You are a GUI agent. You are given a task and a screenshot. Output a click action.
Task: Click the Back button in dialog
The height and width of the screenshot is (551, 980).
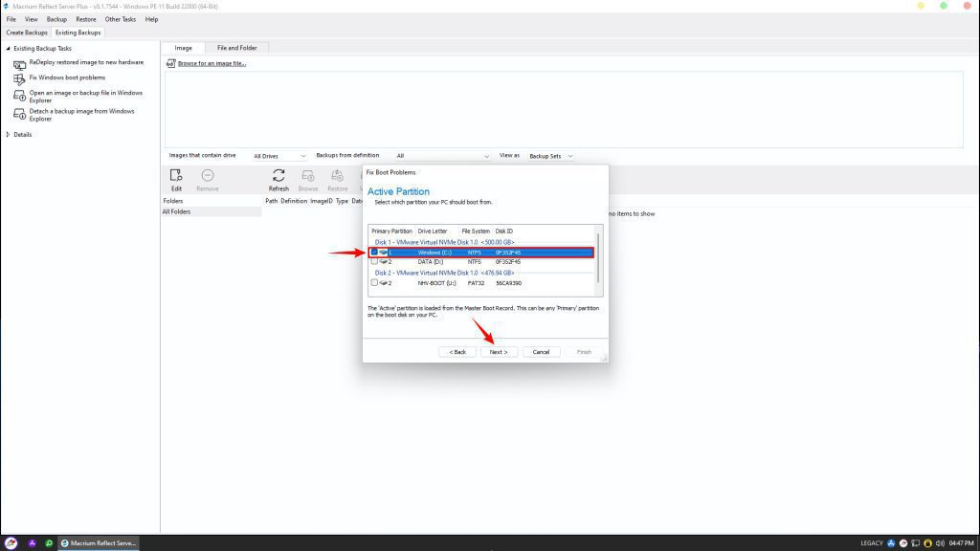[457, 352]
